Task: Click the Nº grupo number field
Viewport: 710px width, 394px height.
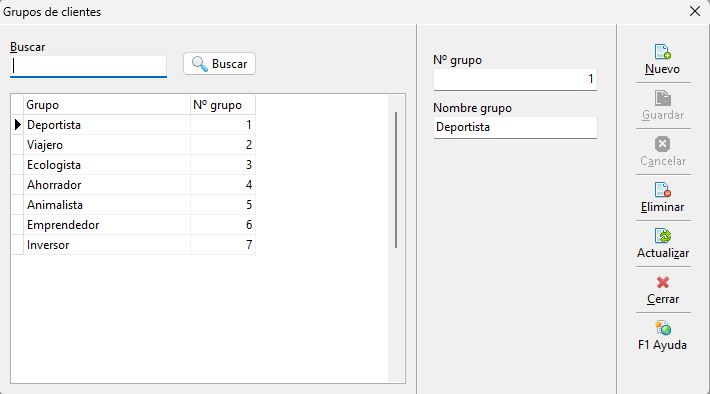Action: (x=515, y=79)
